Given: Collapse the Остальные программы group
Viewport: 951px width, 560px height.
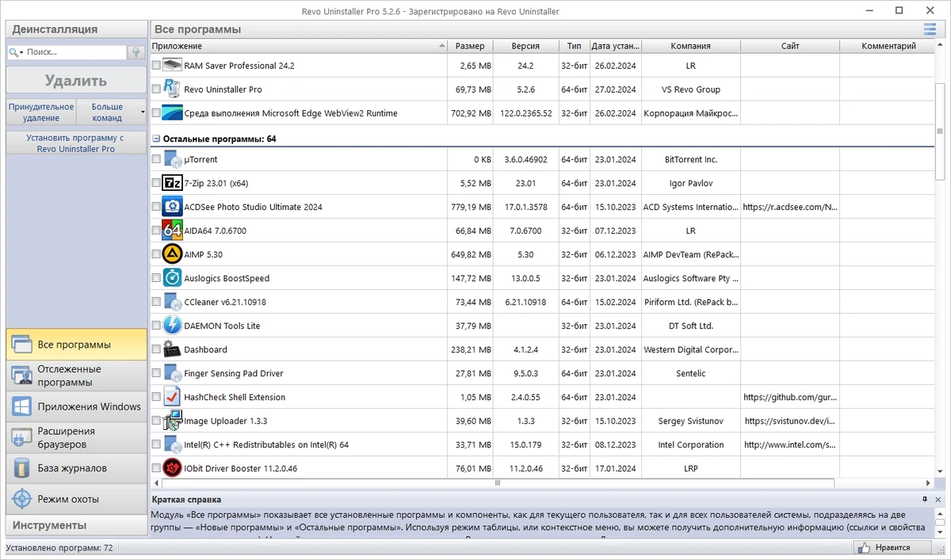Looking at the screenshot, I should coord(156,139).
